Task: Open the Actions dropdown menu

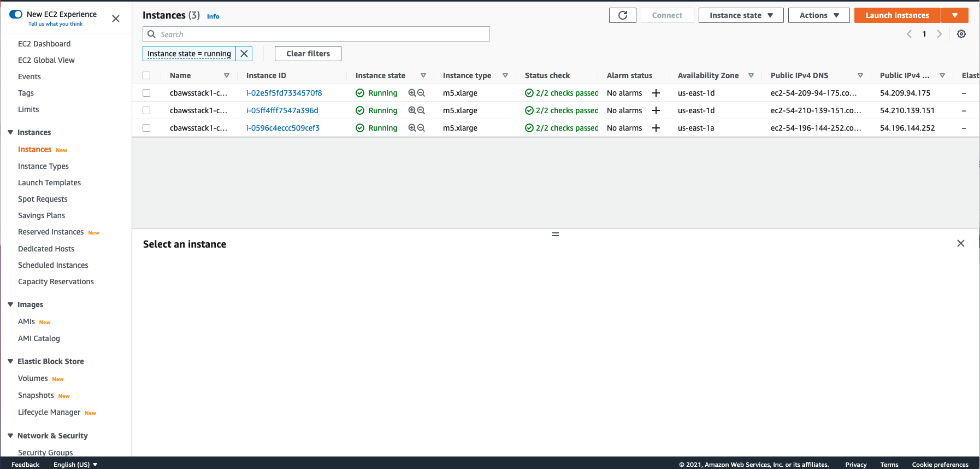Action: point(818,15)
